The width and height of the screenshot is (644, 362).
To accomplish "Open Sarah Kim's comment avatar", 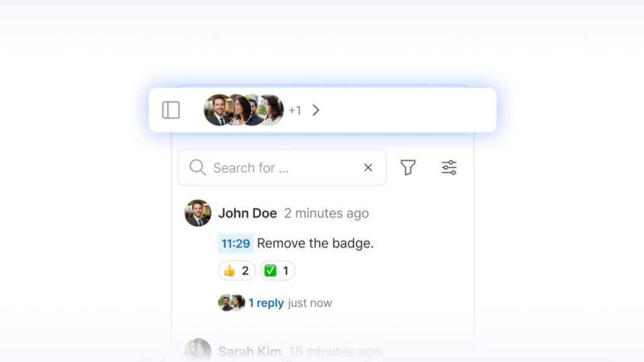I will click(x=197, y=351).
